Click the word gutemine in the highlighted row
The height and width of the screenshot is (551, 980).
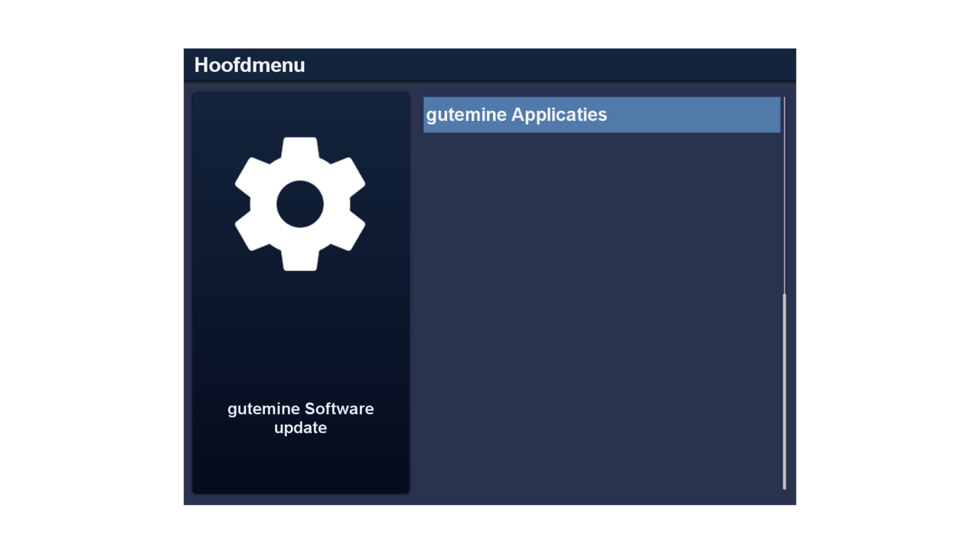466,115
